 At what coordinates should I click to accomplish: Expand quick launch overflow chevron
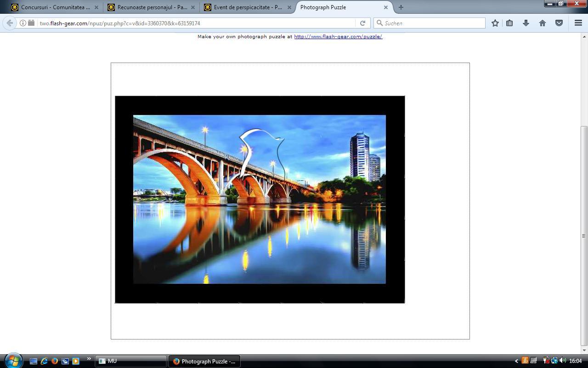89,359
